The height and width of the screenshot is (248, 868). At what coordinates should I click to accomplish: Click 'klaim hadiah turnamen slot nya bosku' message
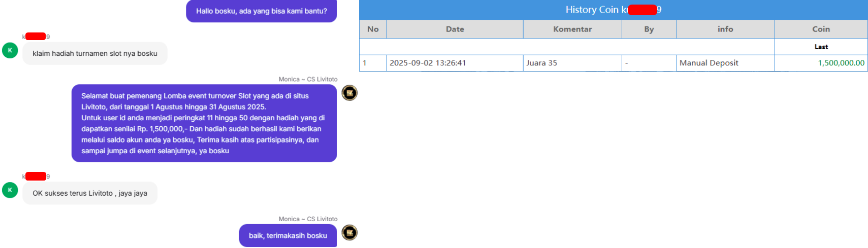coord(95,53)
